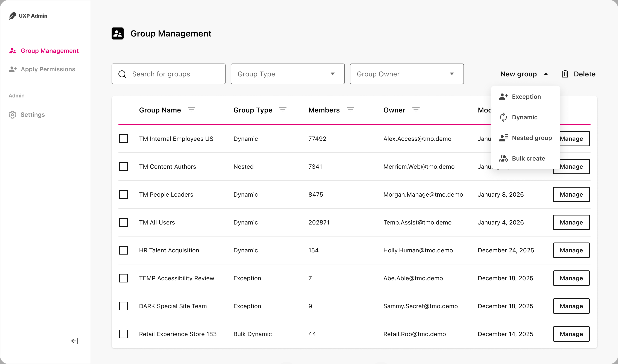Click the Group Type dropdown arrow

click(333, 74)
